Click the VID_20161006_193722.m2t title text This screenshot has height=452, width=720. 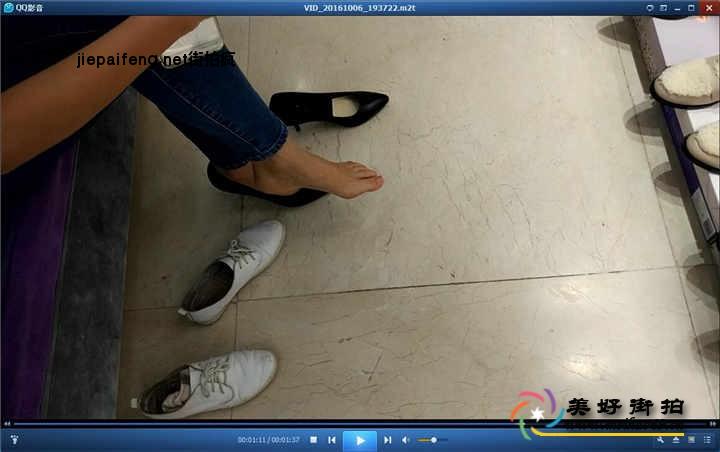point(360,7)
